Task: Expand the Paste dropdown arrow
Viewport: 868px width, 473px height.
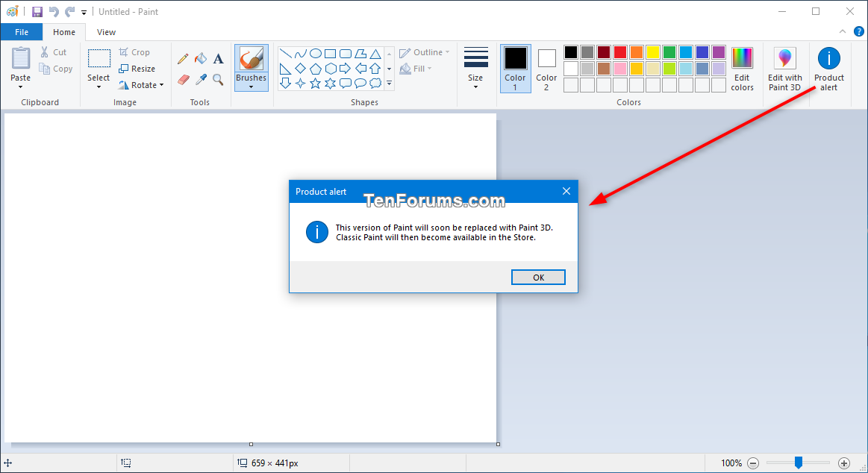Action: coord(20,87)
